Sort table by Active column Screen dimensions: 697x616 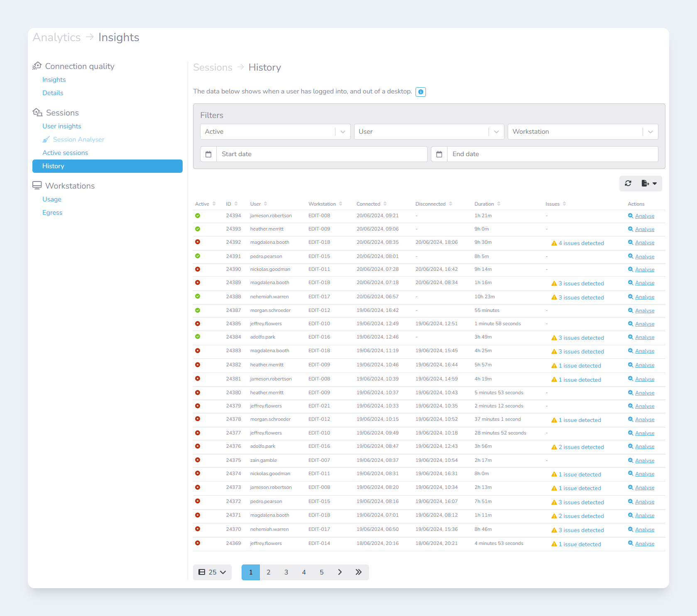205,204
